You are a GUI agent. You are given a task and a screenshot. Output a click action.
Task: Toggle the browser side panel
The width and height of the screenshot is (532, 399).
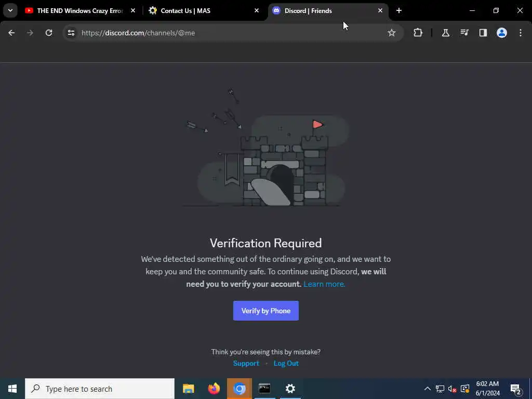(483, 33)
